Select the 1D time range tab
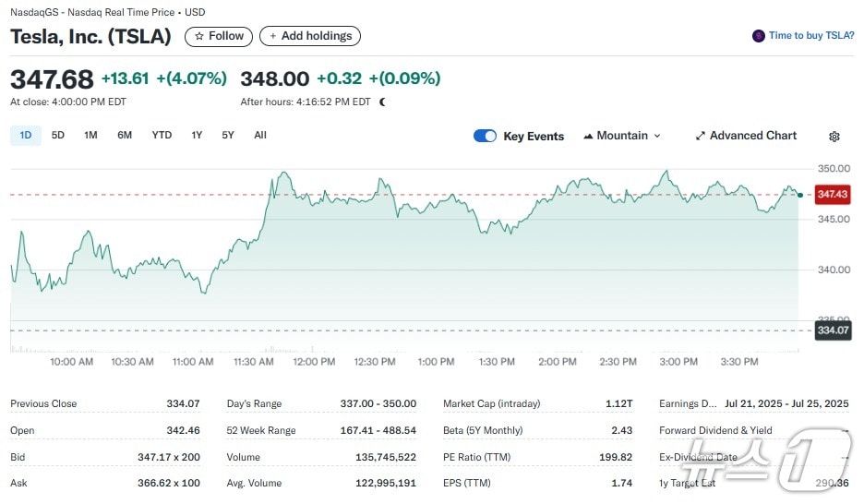The height and width of the screenshot is (504, 864). pyautogui.click(x=26, y=136)
